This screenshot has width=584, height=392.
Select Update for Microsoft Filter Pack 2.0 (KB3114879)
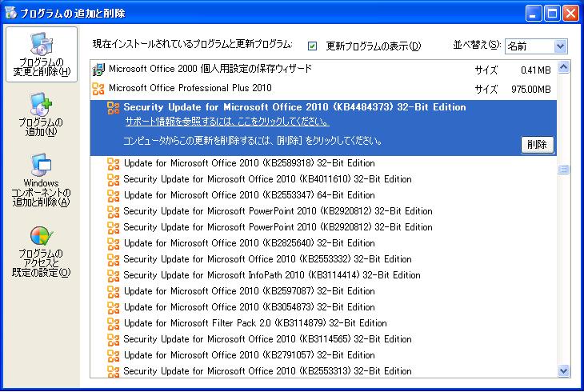255,323
